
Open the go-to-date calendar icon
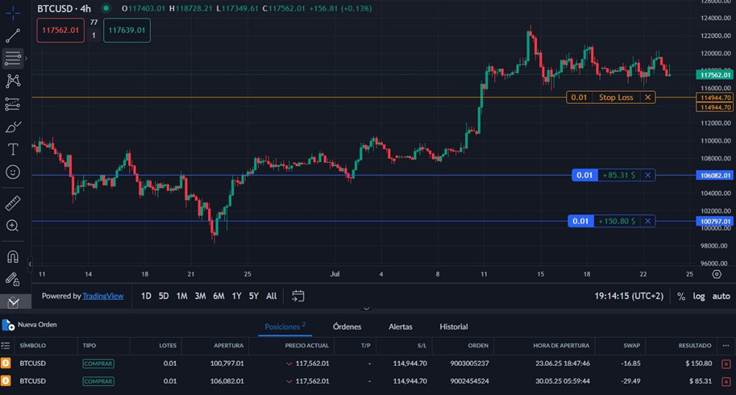tap(298, 296)
